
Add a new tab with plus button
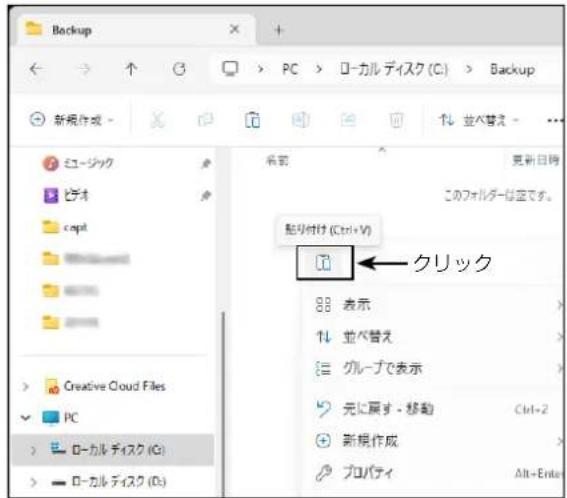pos(278,30)
